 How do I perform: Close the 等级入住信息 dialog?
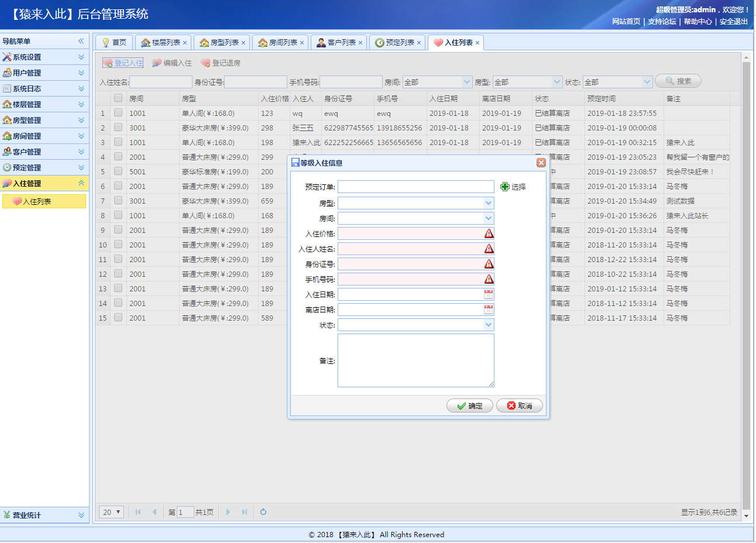(x=541, y=163)
